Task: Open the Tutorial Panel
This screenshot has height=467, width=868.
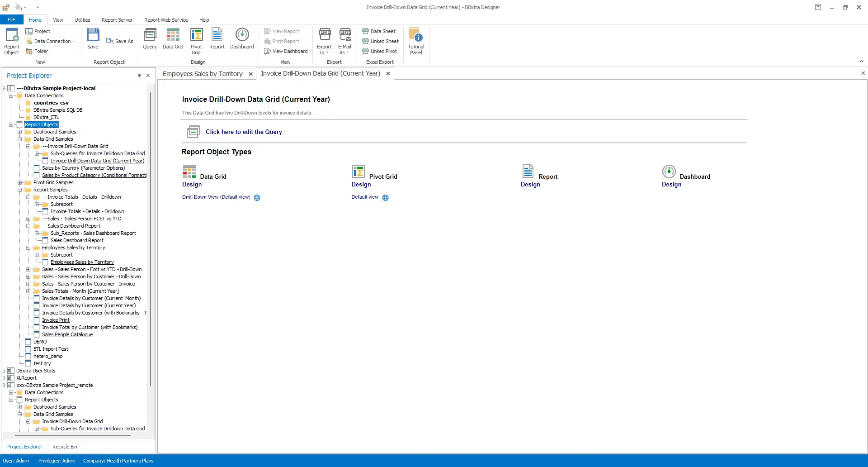Action: click(x=416, y=41)
